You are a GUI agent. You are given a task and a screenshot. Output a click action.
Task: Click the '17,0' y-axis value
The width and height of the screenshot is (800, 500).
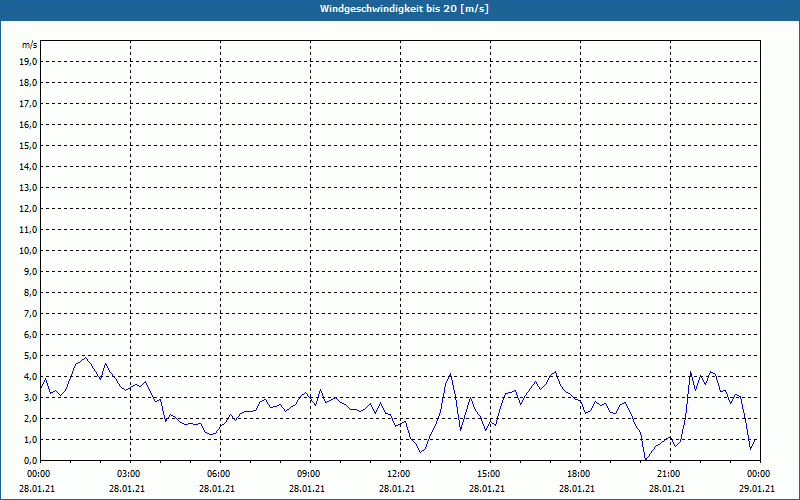click(28, 104)
